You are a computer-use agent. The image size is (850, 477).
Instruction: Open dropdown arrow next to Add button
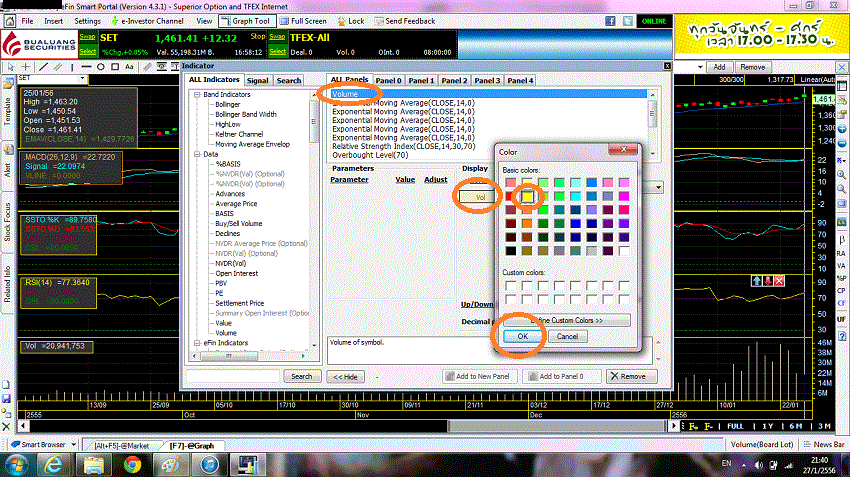(x=700, y=67)
